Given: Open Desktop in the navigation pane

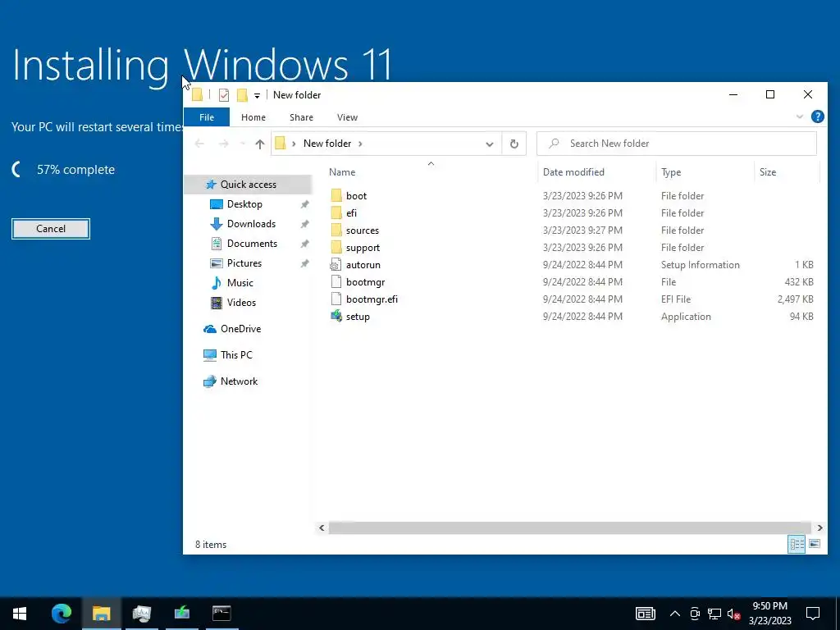Looking at the screenshot, I should point(244,204).
